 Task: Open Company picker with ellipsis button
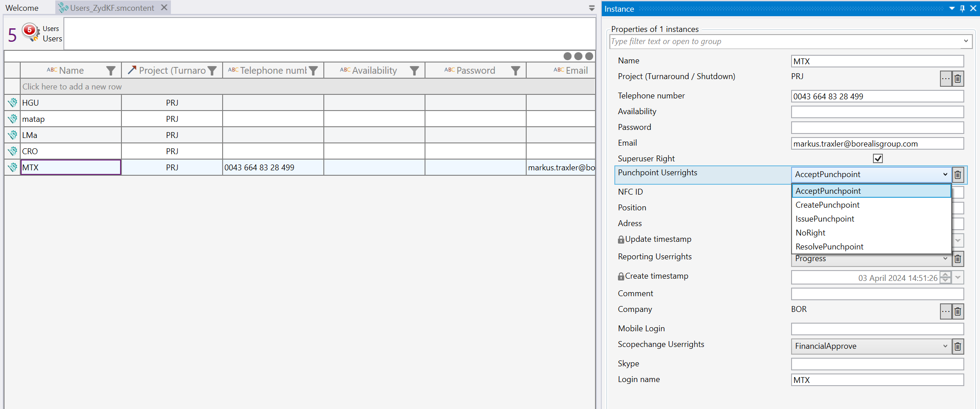coord(946,311)
